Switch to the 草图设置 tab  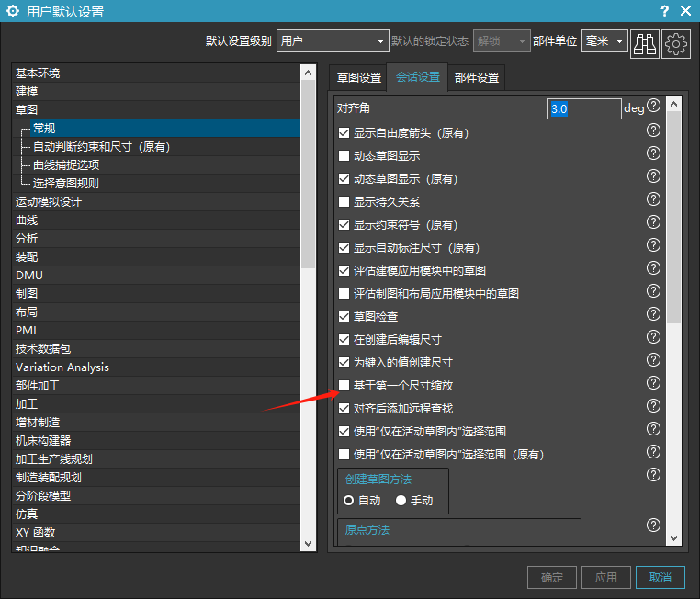[x=358, y=78]
